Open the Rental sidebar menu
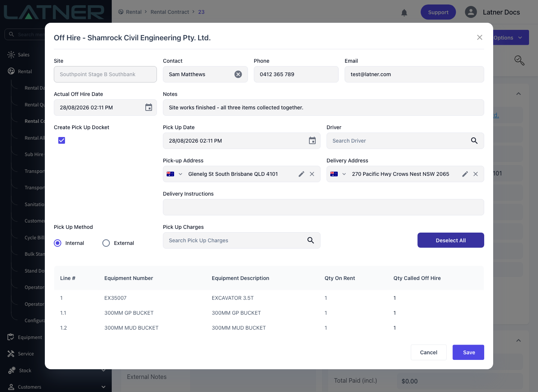 tap(25, 71)
